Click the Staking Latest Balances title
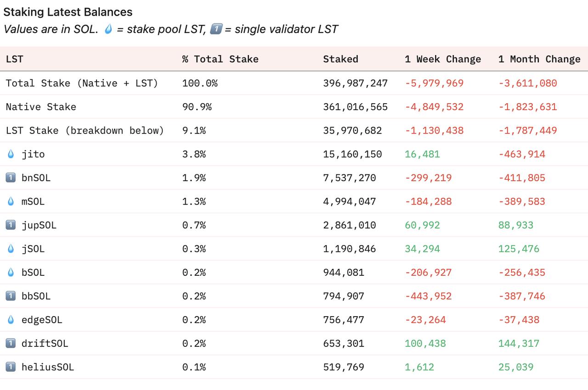The width and height of the screenshot is (588, 390). click(68, 12)
